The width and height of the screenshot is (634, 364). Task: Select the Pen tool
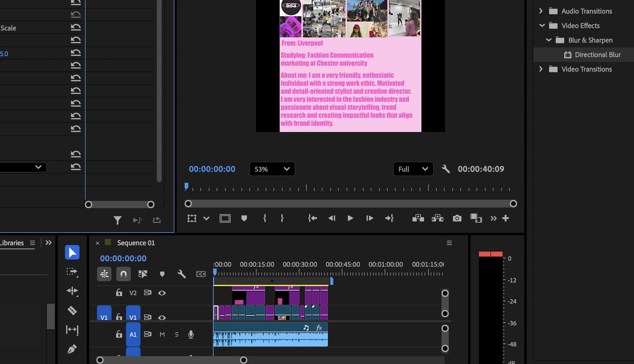tap(72, 349)
